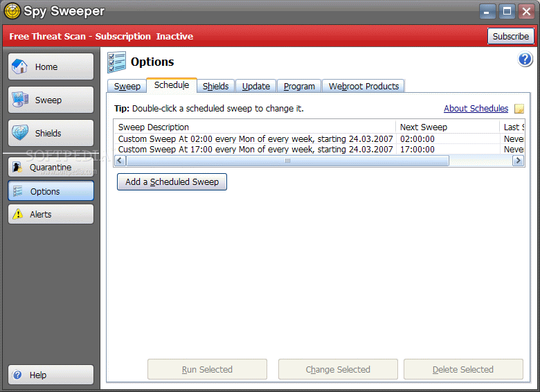This screenshot has width=540, height=392.
Task: Click the Next Sweep column header
Action: click(447, 127)
